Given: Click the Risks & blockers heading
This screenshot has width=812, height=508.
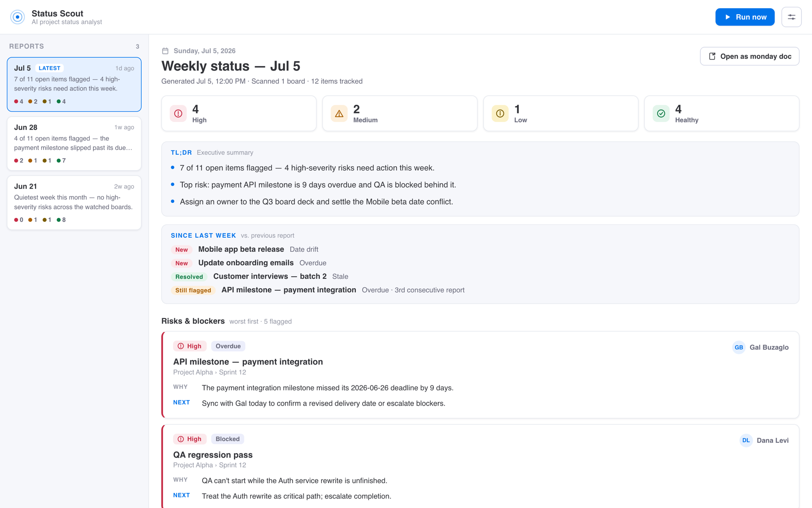Looking at the screenshot, I should [x=193, y=321].
